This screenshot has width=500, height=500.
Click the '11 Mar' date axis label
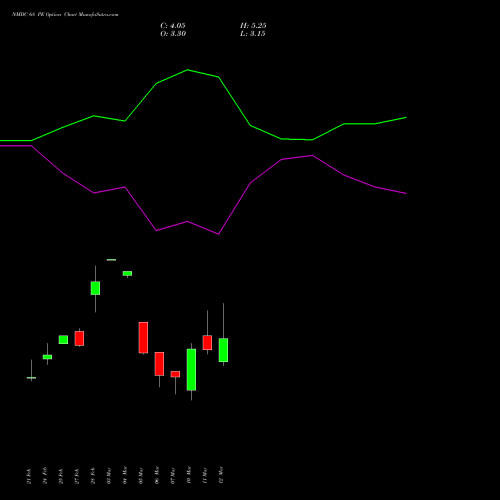205,476
